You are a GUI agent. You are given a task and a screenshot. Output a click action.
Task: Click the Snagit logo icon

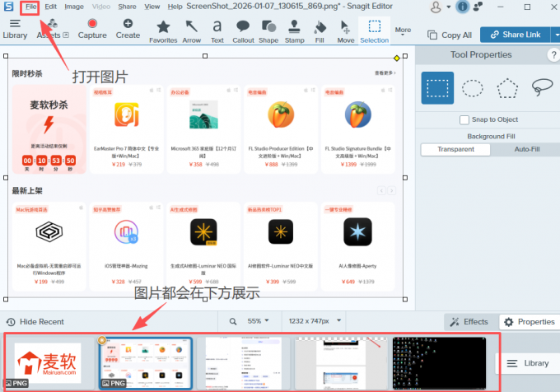pyautogui.click(x=8, y=7)
